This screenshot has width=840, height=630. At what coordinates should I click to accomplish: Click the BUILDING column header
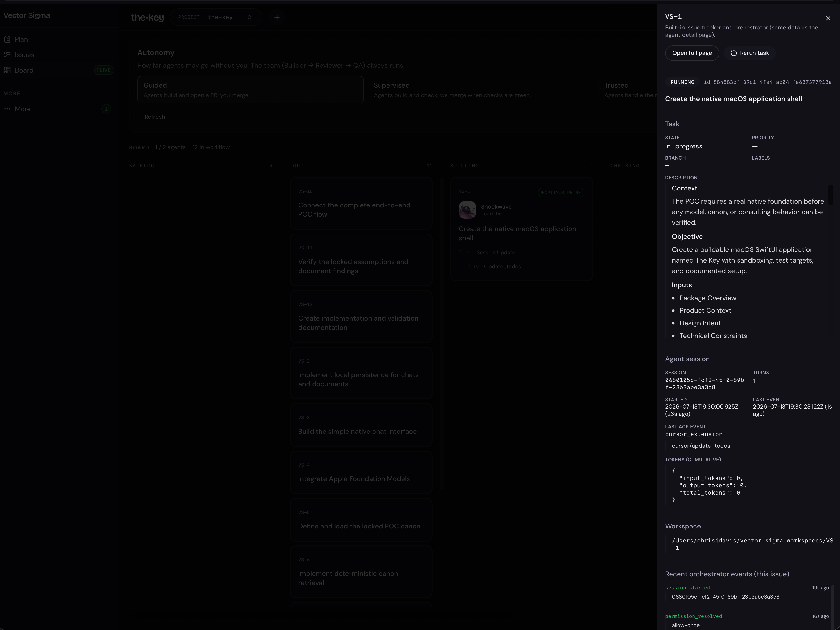[464, 166]
